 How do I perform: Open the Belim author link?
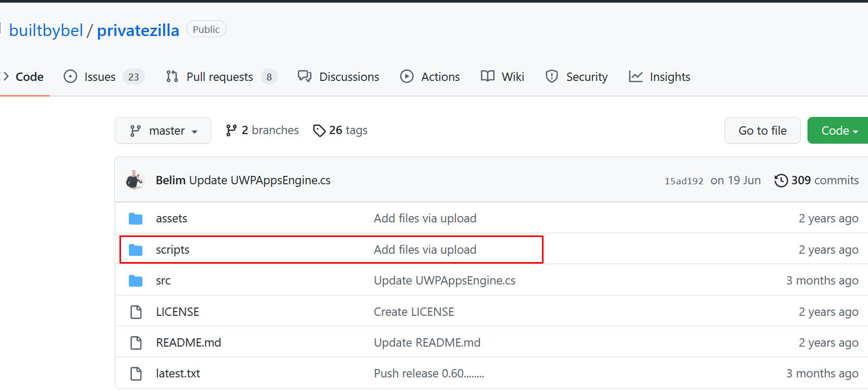pos(171,180)
